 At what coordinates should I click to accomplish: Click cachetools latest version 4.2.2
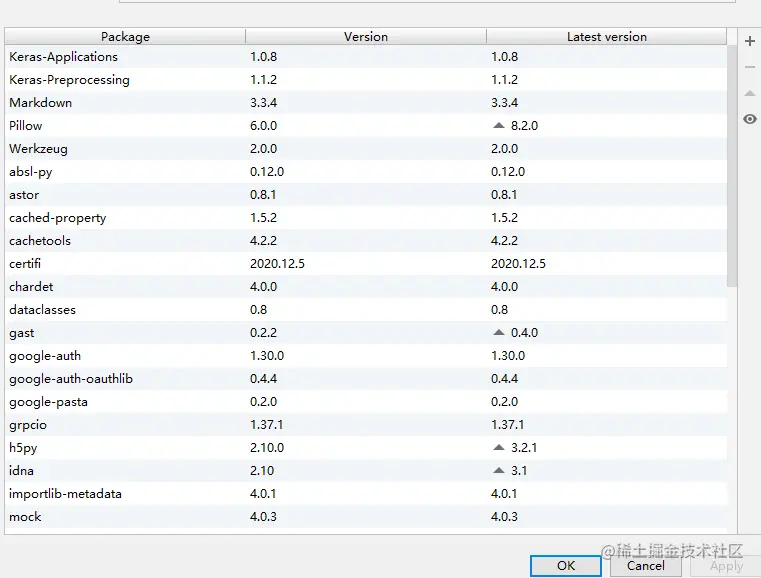click(x=504, y=241)
